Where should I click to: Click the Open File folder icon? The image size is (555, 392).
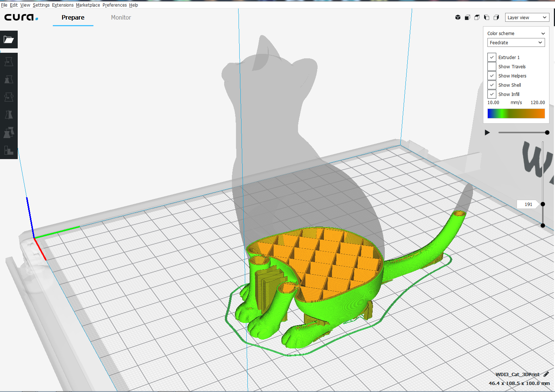point(9,39)
